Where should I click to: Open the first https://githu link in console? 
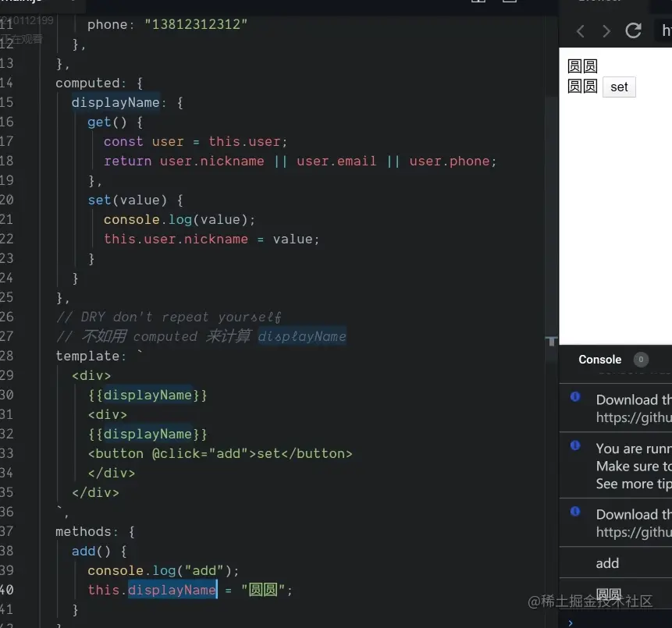[x=634, y=417]
